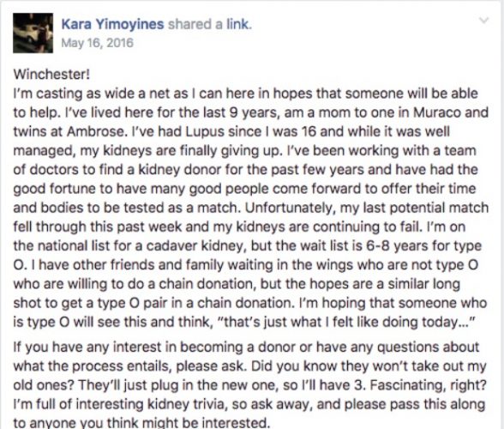Click the word "Unfortunately" in the post

(290, 208)
